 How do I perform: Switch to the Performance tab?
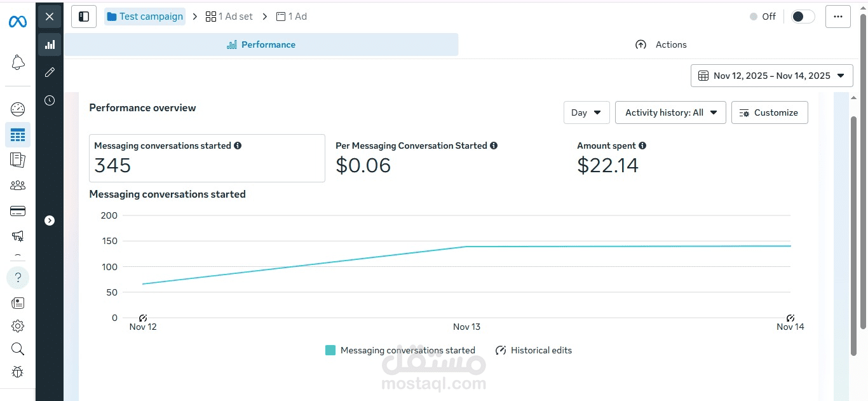[x=261, y=44]
